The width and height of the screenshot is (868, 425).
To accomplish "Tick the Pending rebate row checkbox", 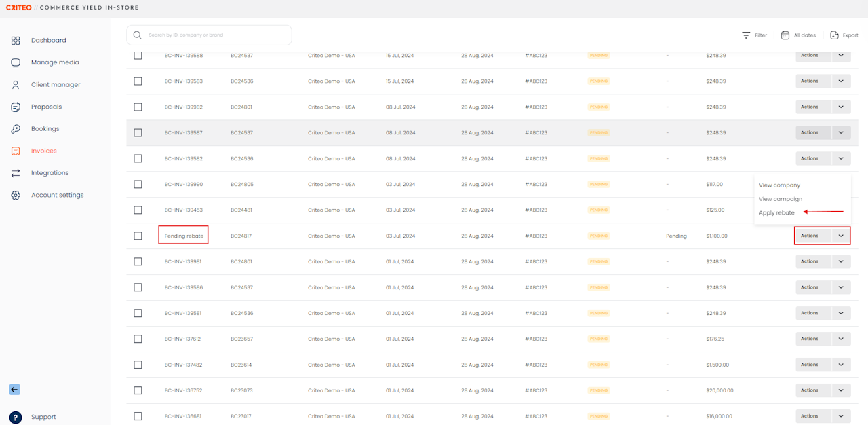I will coord(138,236).
